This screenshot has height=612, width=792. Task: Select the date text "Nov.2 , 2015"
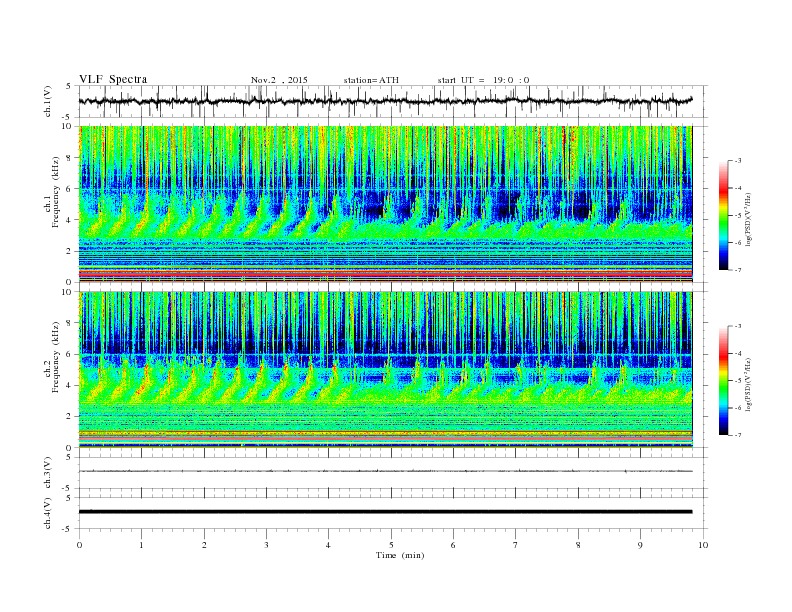click(x=279, y=80)
